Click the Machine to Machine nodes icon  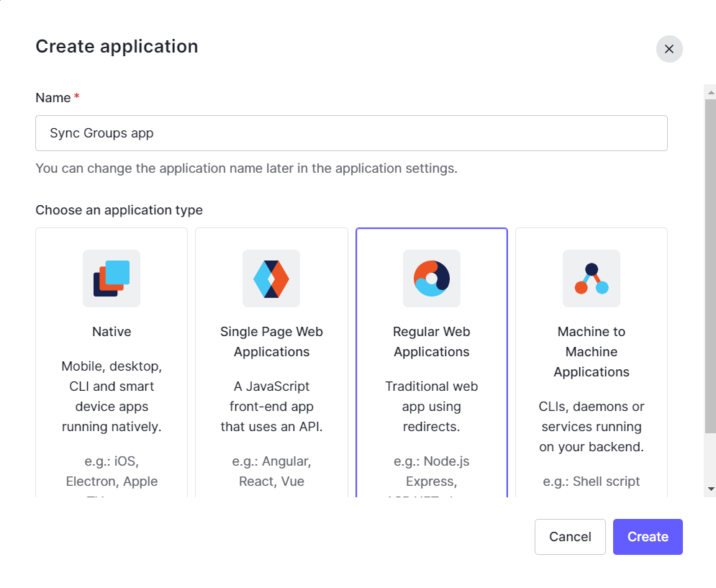pyautogui.click(x=591, y=279)
